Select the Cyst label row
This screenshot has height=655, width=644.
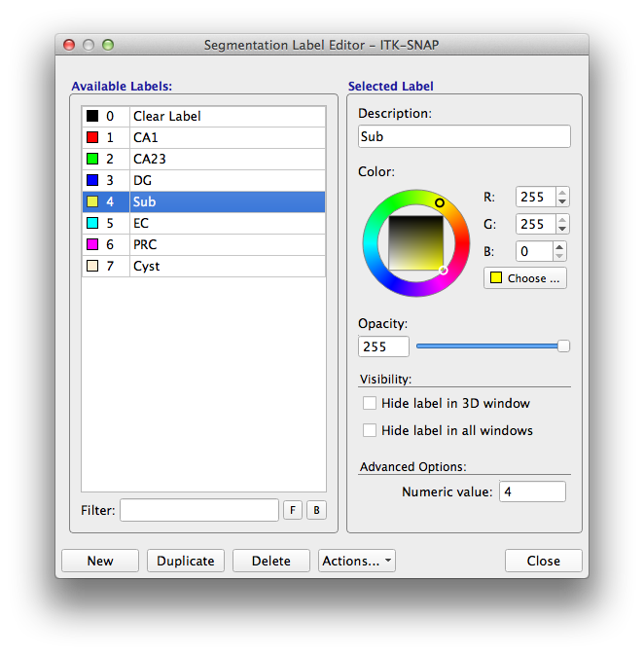(x=204, y=266)
